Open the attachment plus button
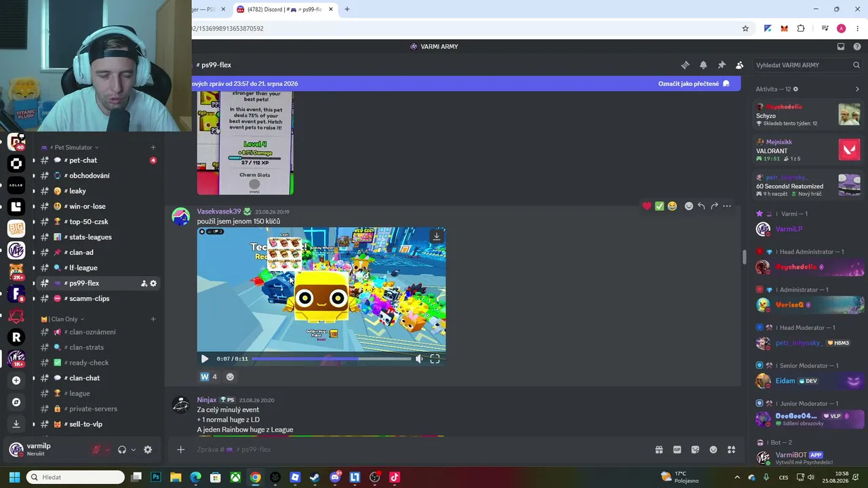 pos(180,449)
